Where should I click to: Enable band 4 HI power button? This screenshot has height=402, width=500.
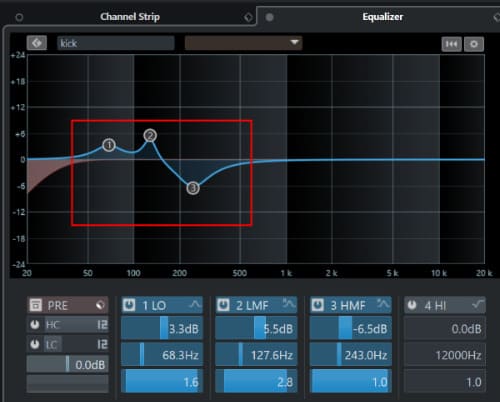412,305
